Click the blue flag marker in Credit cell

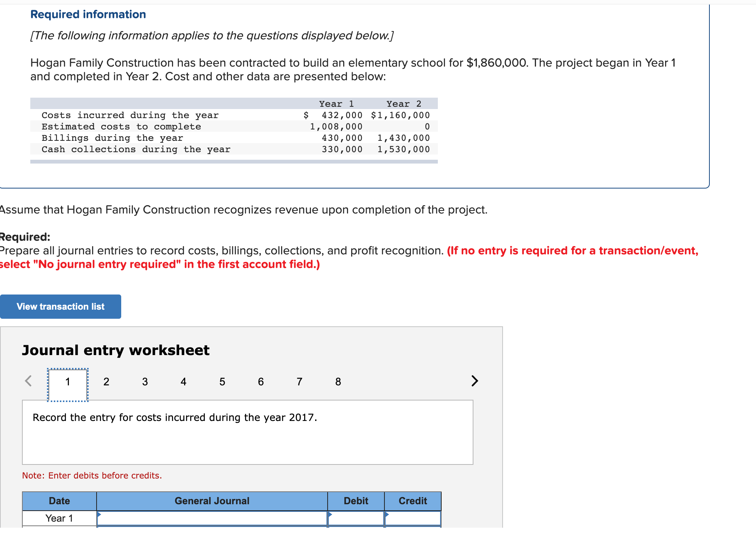tap(386, 515)
